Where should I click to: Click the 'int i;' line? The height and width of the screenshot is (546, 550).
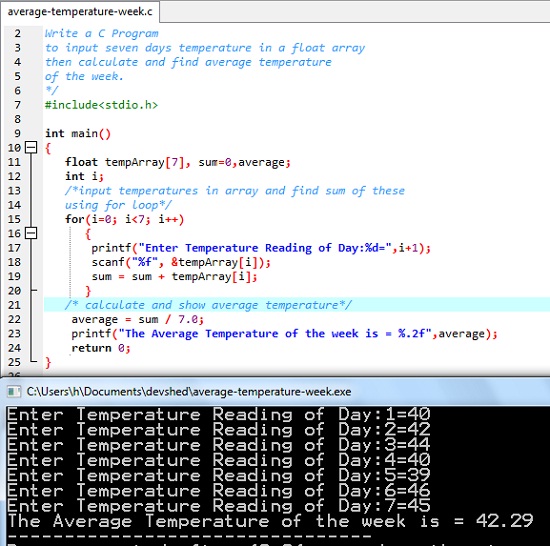coord(84,176)
